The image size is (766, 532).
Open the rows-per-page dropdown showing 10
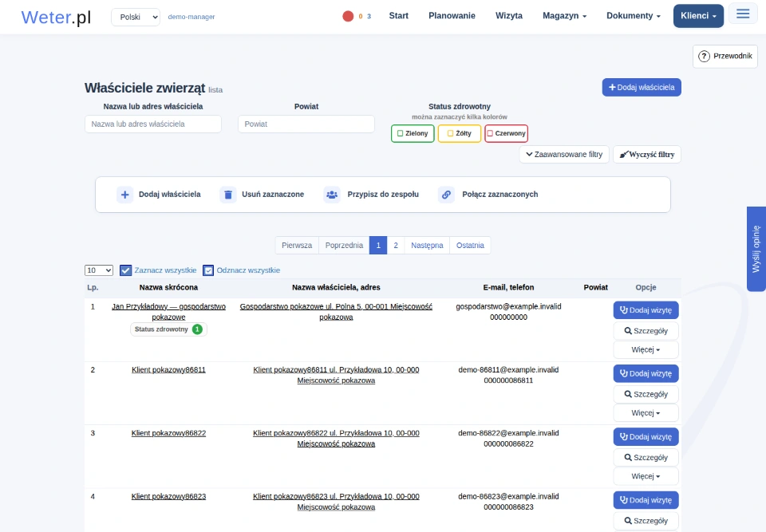pyautogui.click(x=99, y=270)
